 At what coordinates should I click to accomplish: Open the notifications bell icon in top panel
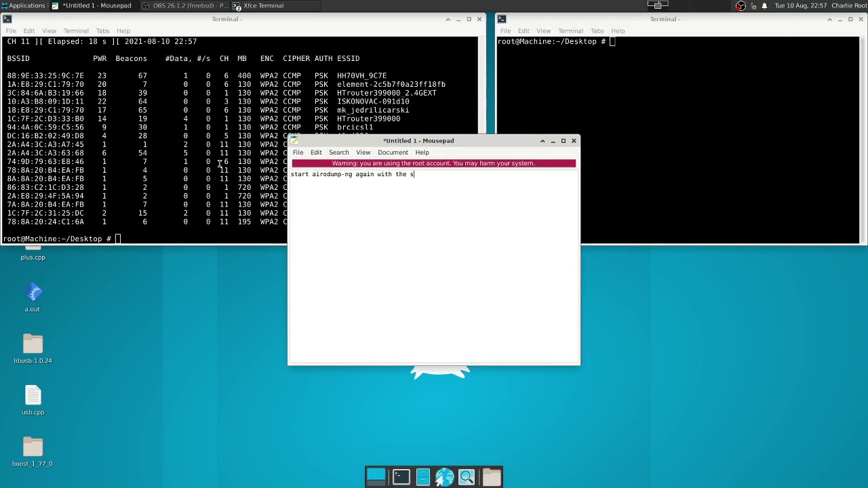point(764,5)
